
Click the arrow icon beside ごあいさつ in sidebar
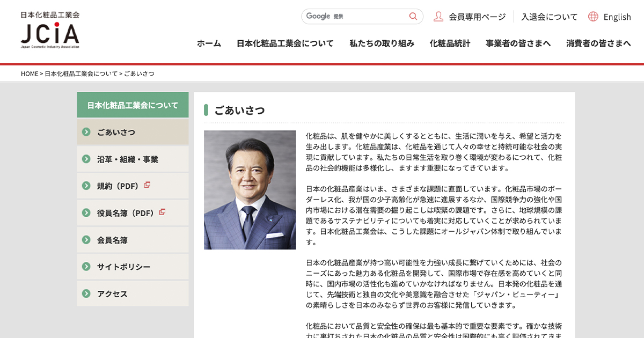click(x=86, y=132)
